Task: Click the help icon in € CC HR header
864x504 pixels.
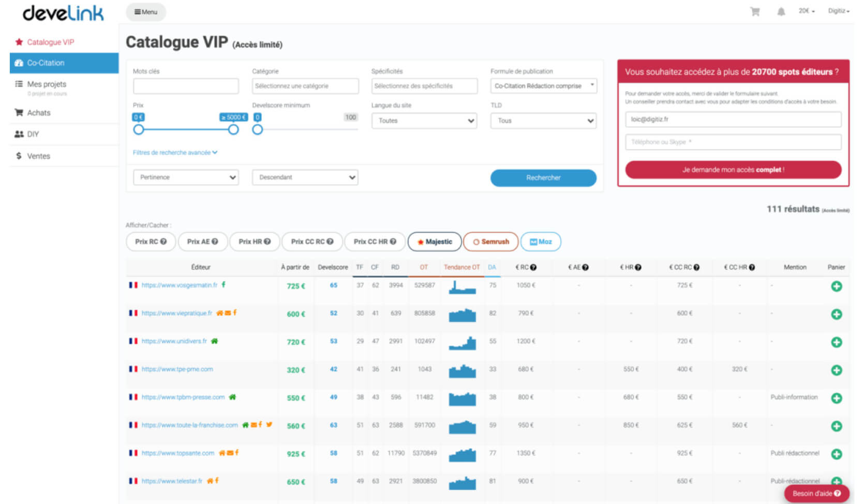Action: [x=752, y=267]
